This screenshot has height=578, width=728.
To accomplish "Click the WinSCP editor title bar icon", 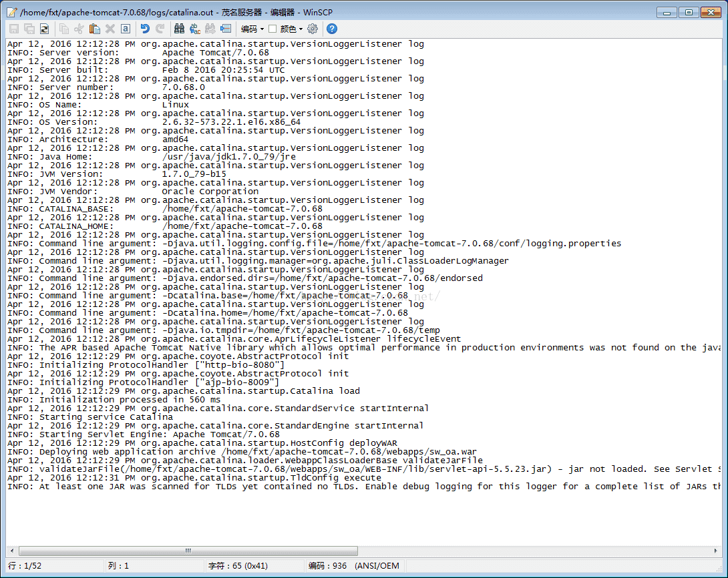I will [11, 13].
